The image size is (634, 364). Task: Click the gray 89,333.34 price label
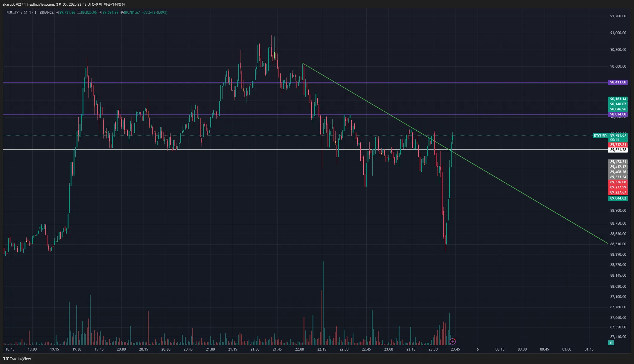tap(618, 177)
